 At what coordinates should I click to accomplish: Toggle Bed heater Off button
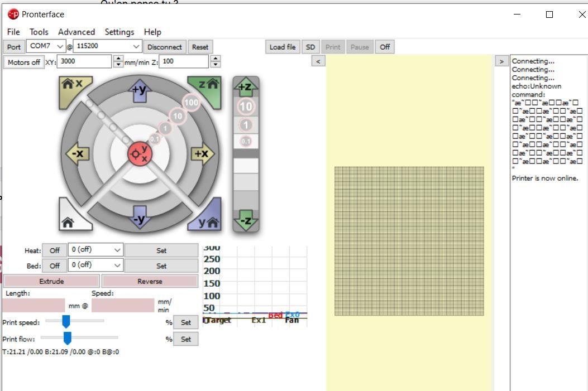click(x=55, y=266)
